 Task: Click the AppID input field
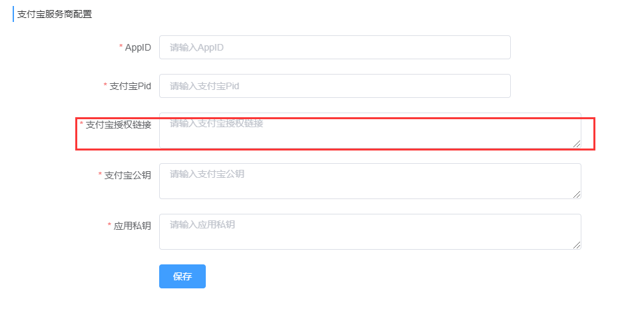click(334, 47)
